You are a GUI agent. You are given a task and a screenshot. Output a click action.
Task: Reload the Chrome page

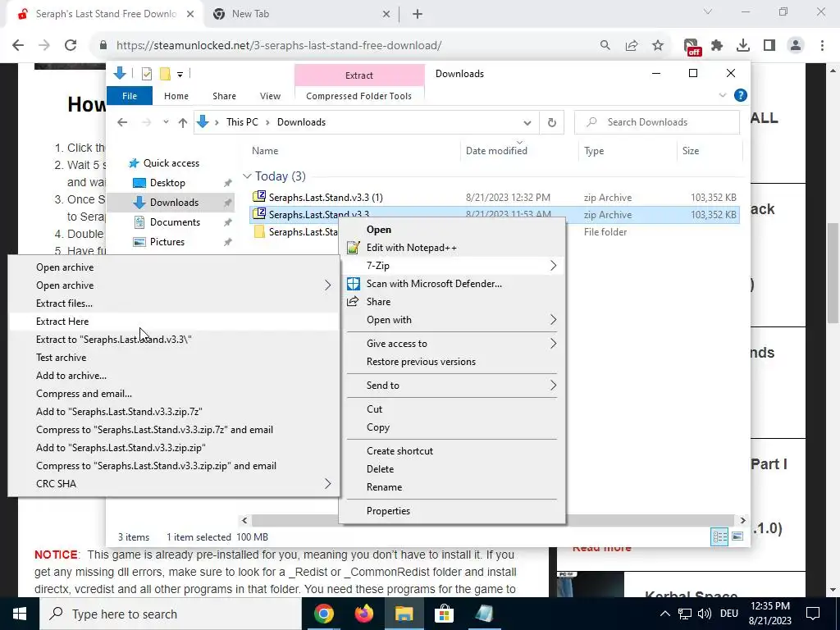click(71, 46)
